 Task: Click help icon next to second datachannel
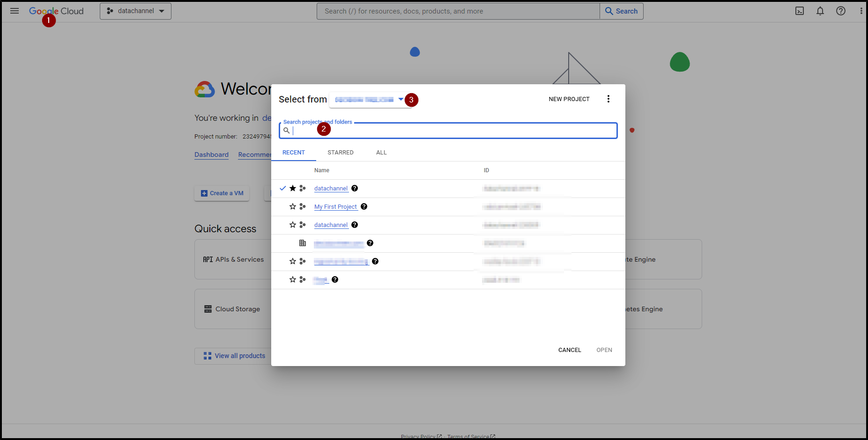point(355,225)
